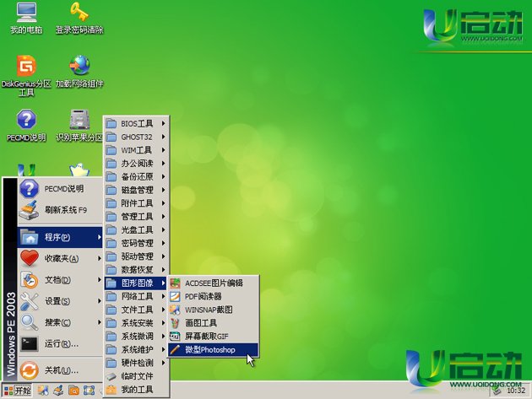The image size is (532, 399).
Task: Open the 文件工具 menu folder
Action: [137, 310]
